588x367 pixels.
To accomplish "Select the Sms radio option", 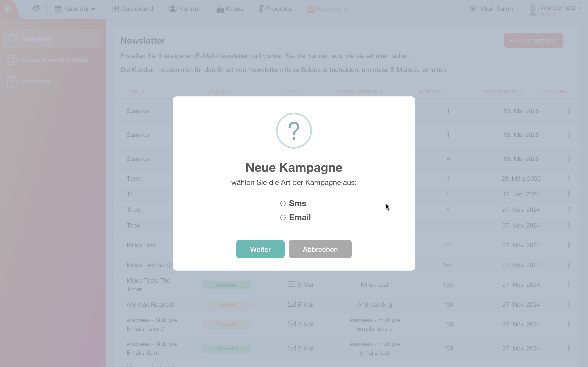I will [283, 203].
